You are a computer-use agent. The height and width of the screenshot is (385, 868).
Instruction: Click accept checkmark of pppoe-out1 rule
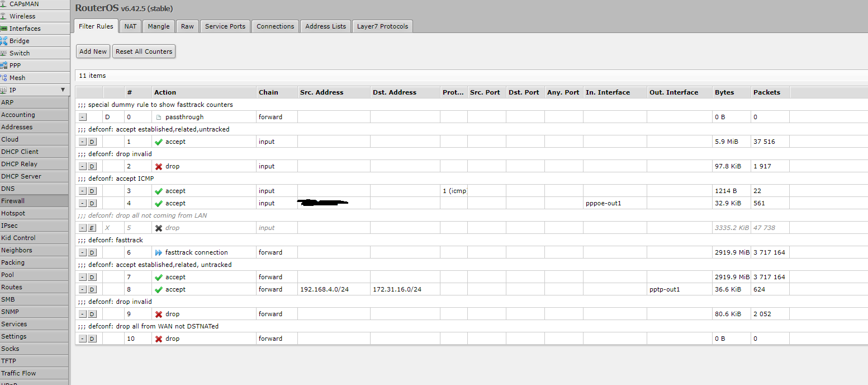159,203
